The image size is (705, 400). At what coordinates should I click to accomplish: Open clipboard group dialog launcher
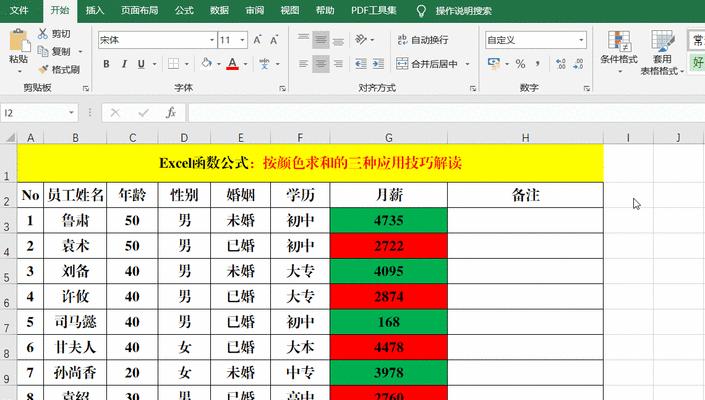pyautogui.click(x=86, y=89)
